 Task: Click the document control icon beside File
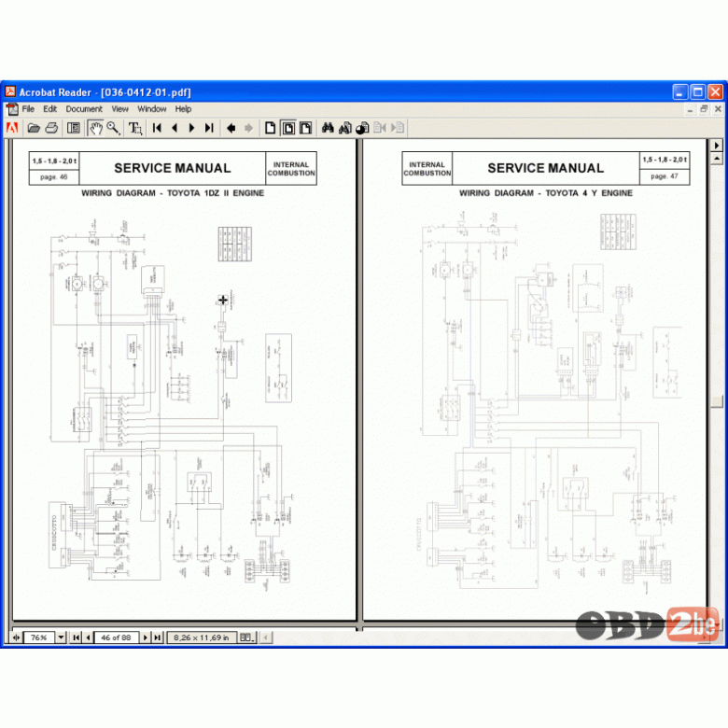click(12, 109)
